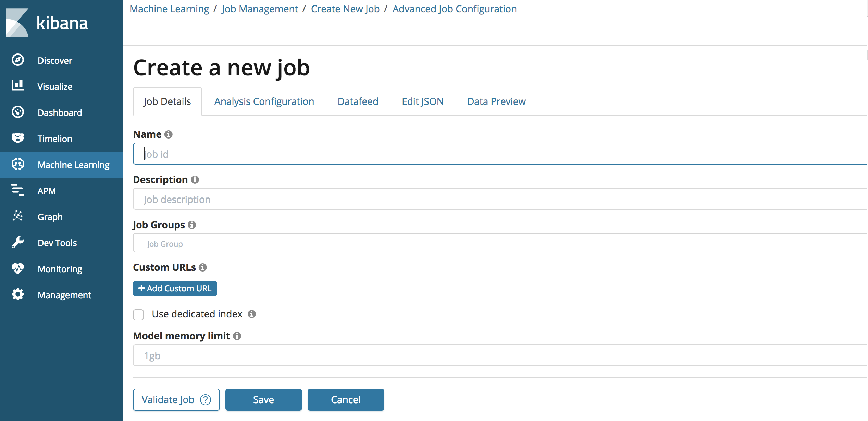Open Visualize via bar chart icon

pyautogui.click(x=17, y=85)
